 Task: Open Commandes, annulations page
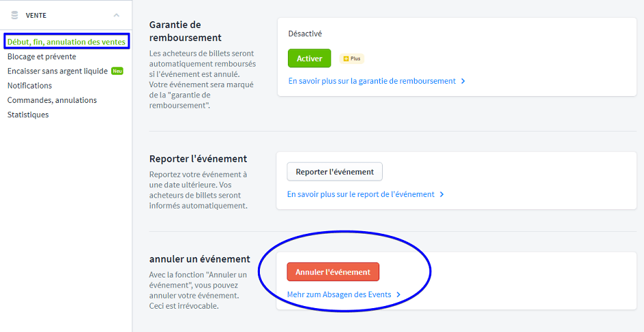tap(52, 100)
